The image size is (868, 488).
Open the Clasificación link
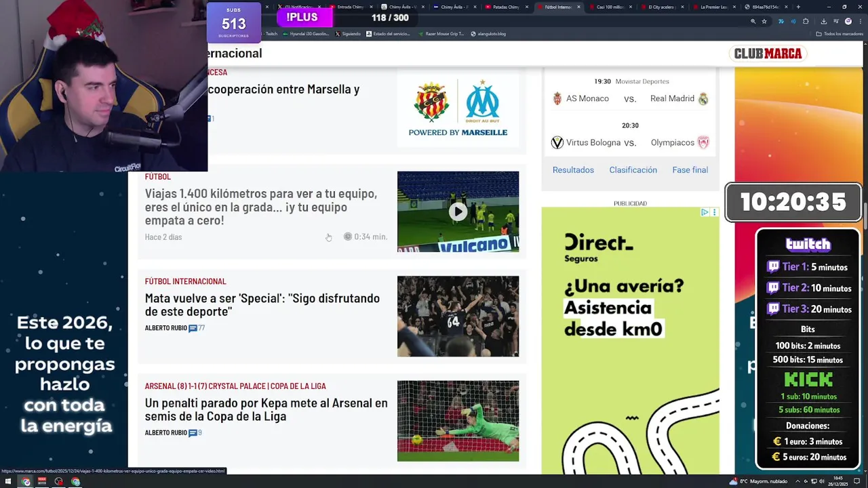tap(633, 170)
